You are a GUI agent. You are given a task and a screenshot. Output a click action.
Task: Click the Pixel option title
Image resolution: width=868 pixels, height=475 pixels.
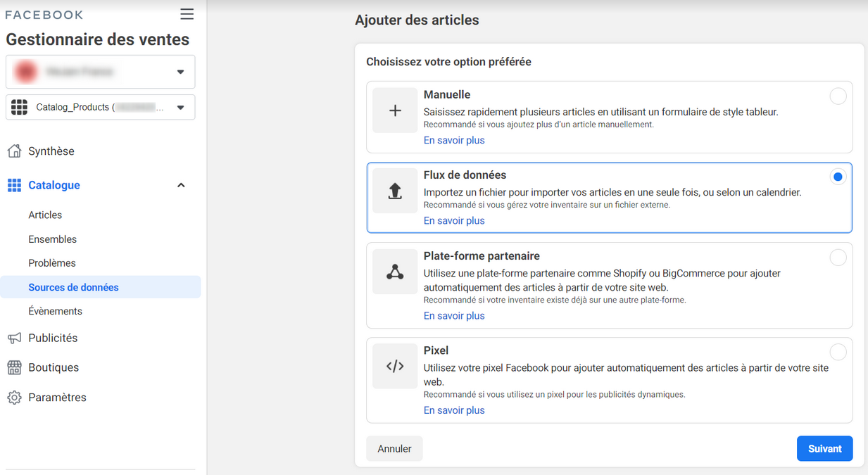[436, 350]
